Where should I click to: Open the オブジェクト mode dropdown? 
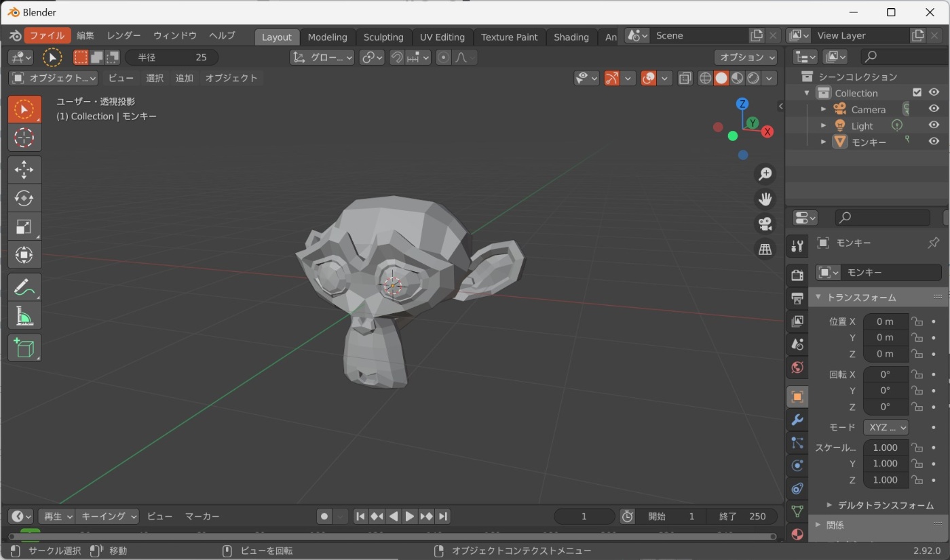(x=54, y=78)
